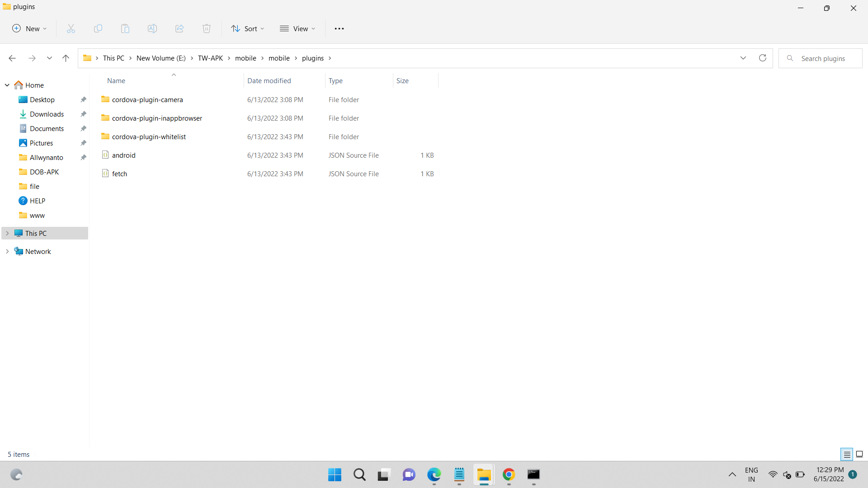Click the TW-APK breadcrumb link

click(x=210, y=58)
